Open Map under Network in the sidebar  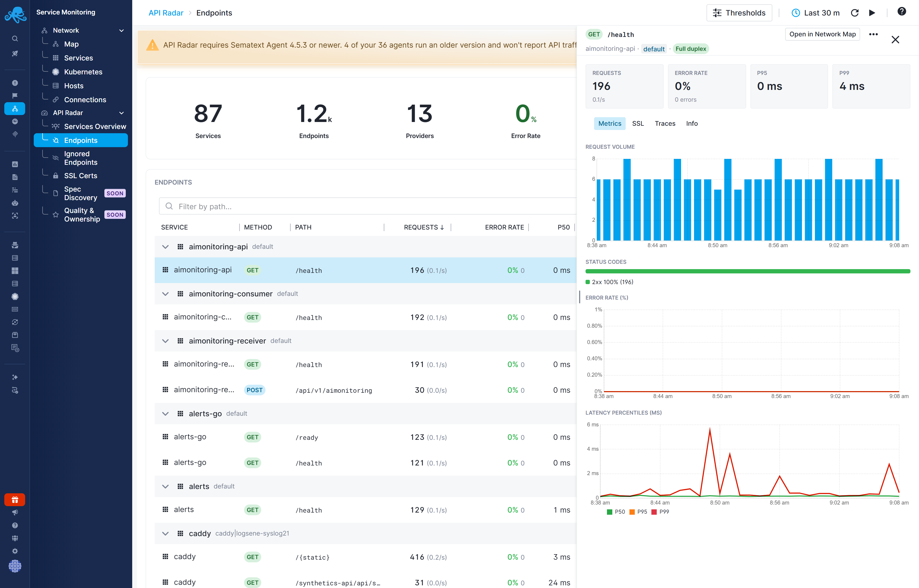click(71, 44)
